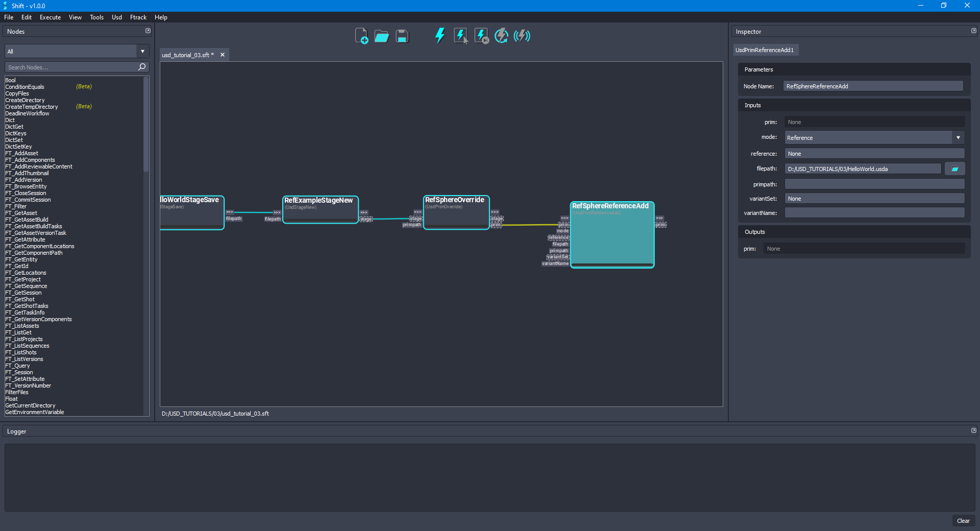Image resolution: width=980 pixels, height=531 pixels.
Task: Toggle live execution with the signal lightning icon
Action: coord(522,35)
